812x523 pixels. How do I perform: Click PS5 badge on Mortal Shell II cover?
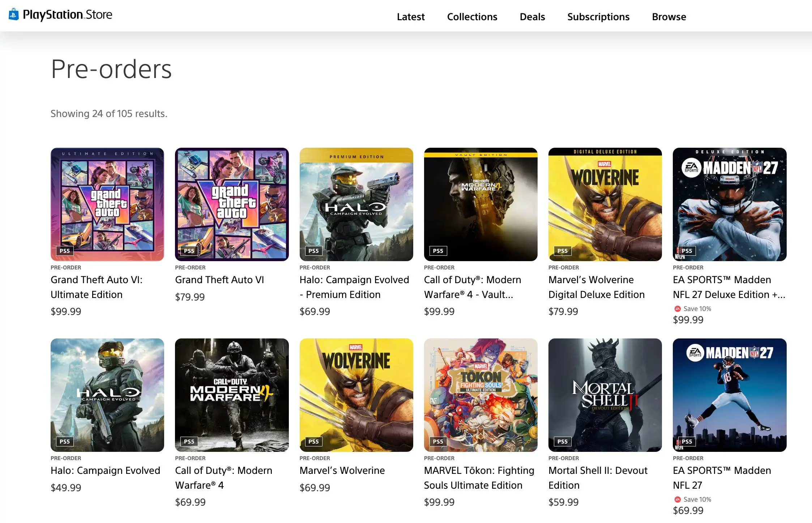pos(562,441)
